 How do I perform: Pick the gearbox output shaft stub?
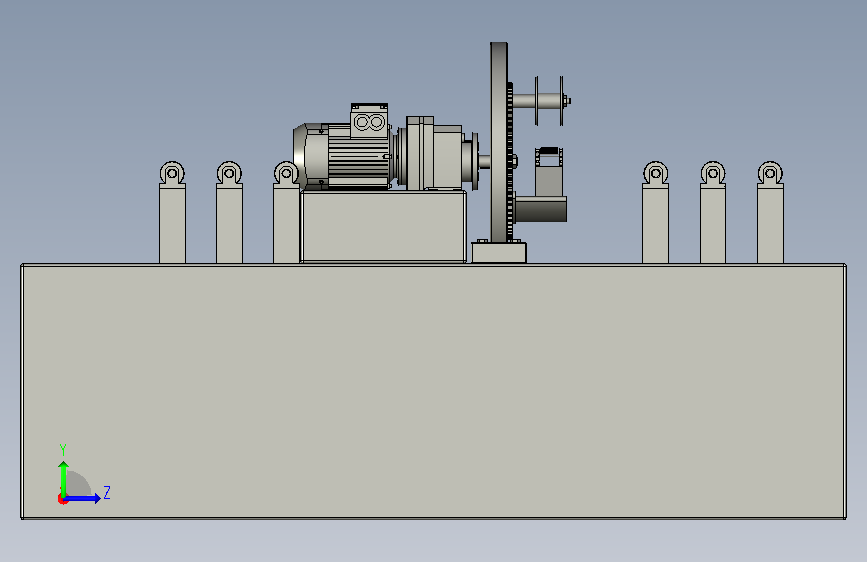[484, 162]
